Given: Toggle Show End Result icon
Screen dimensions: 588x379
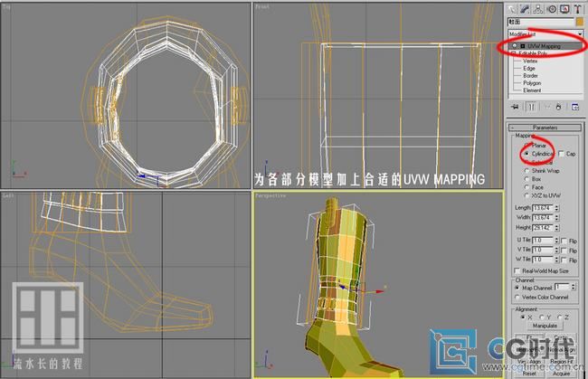Looking at the screenshot, I should pyautogui.click(x=531, y=106).
